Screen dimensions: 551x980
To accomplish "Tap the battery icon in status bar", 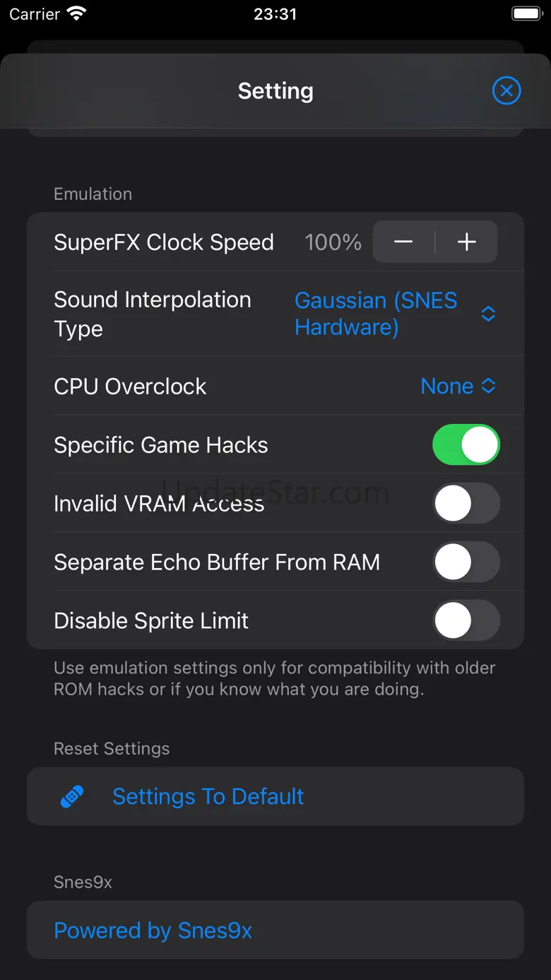I will pyautogui.click(x=526, y=14).
